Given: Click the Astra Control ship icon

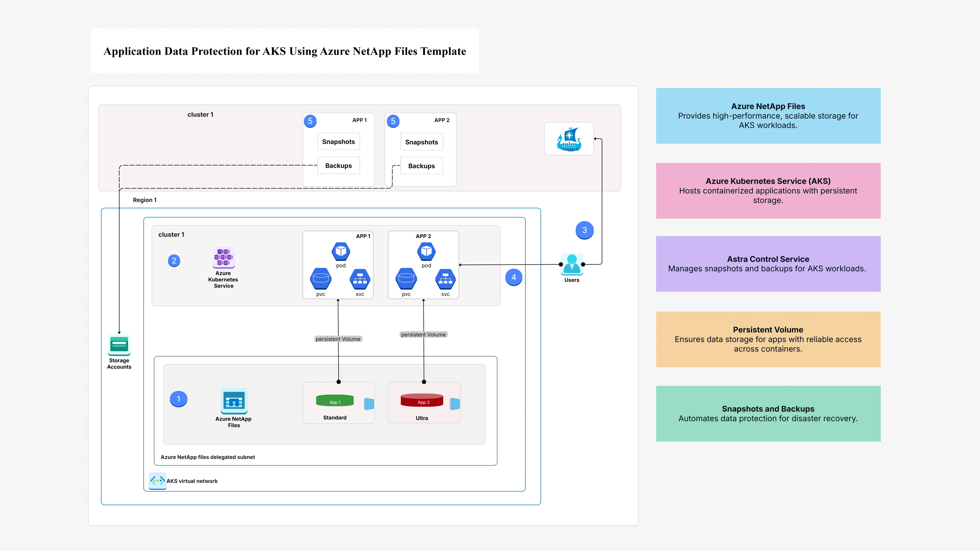Looking at the screenshot, I should (x=569, y=139).
